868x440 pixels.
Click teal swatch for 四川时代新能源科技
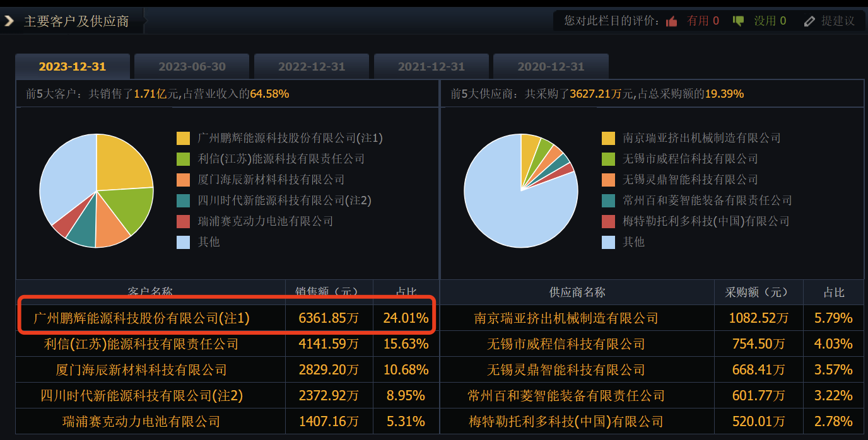pos(184,200)
